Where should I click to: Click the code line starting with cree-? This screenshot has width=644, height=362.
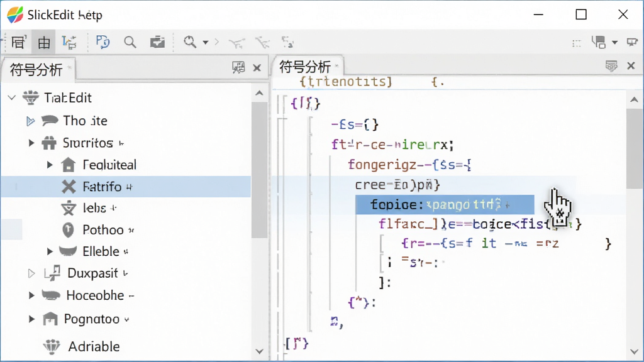click(397, 185)
